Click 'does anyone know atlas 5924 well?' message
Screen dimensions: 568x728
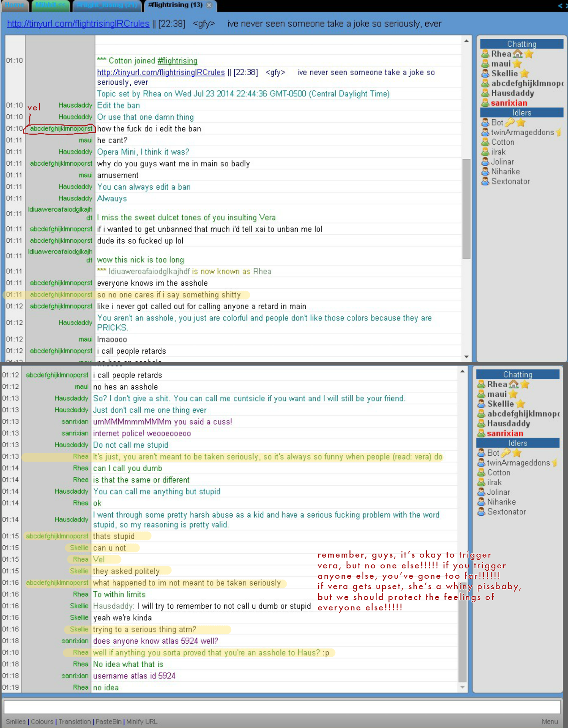tap(155, 641)
